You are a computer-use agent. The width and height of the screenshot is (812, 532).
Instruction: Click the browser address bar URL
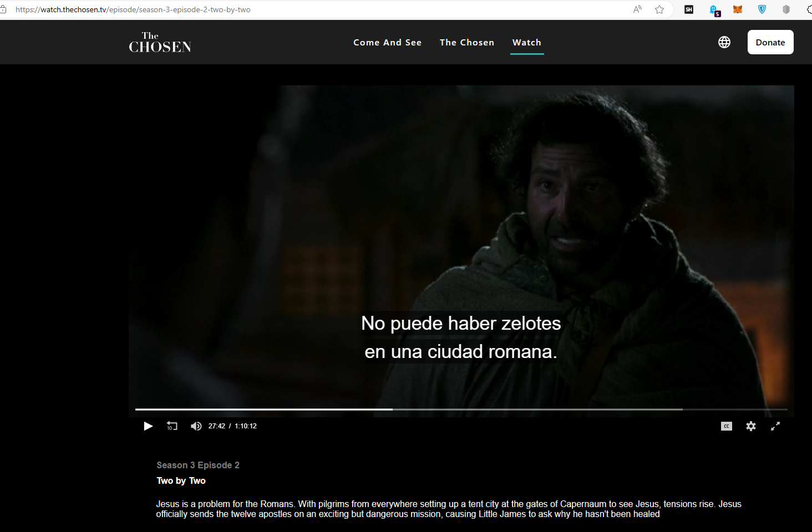pyautogui.click(x=133, y=9)
